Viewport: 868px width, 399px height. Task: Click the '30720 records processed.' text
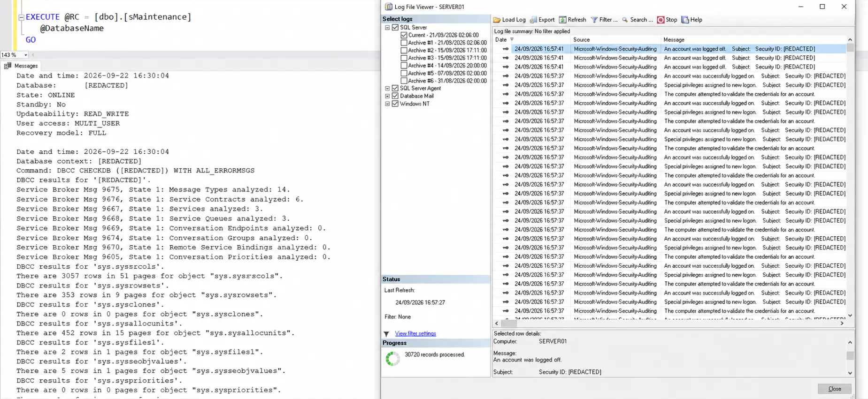click(x=435, y=355)
